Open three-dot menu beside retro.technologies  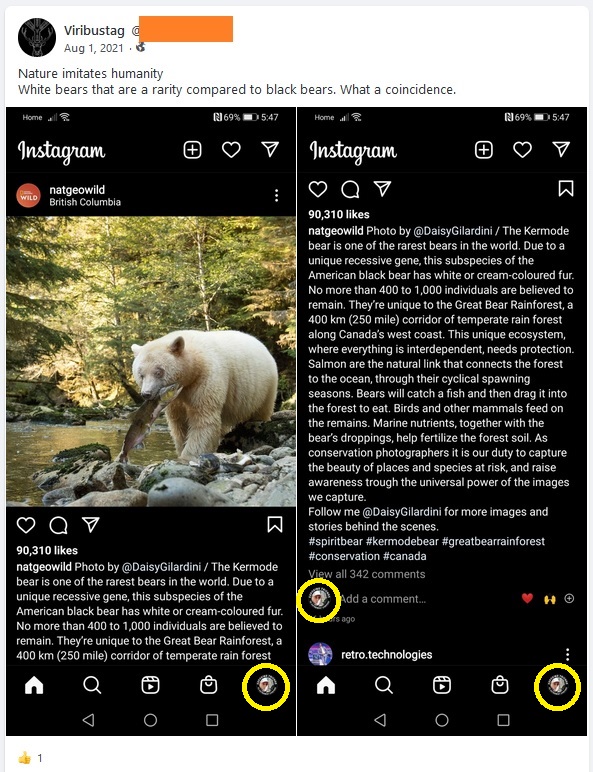coord(567,654)
